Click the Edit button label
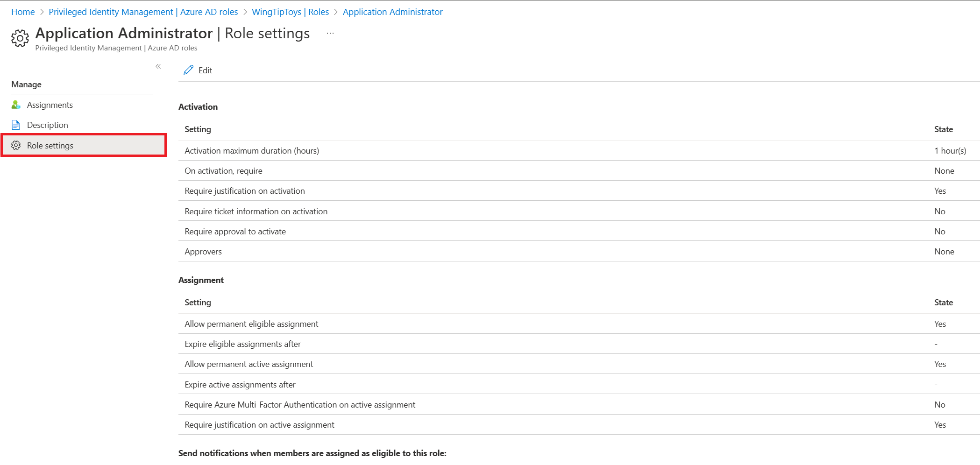Viewport: 980px width, 465px height. point(205,70)
